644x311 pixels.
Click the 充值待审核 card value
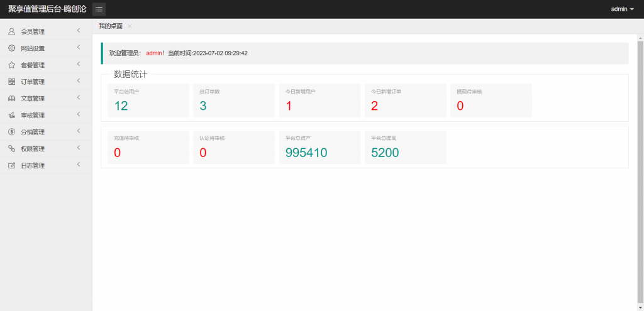118,153
